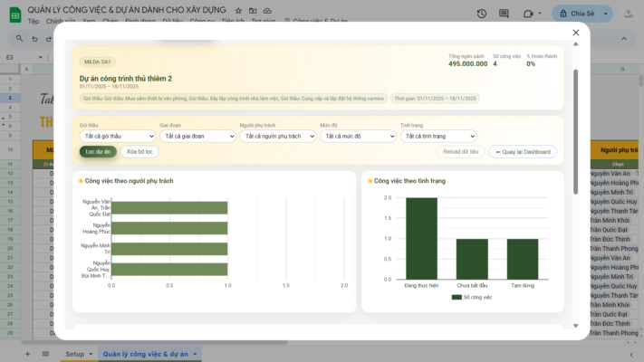Close the dashboard dialog with X
The height and width of the screenshot is (362, 644).
point(575,33)
